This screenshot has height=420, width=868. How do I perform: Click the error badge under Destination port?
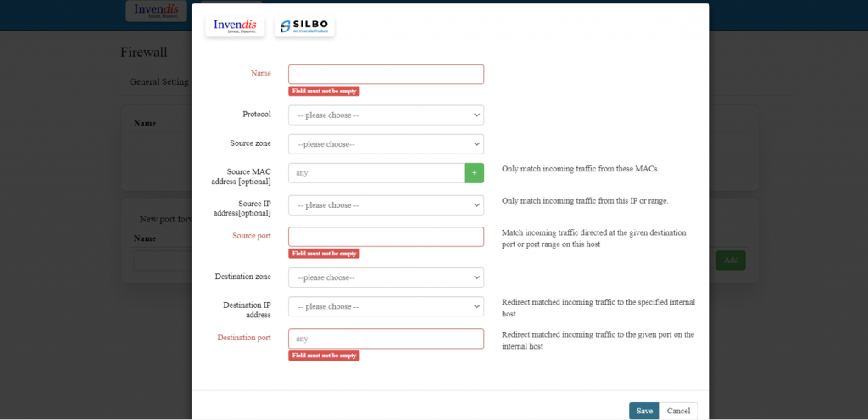324,356
